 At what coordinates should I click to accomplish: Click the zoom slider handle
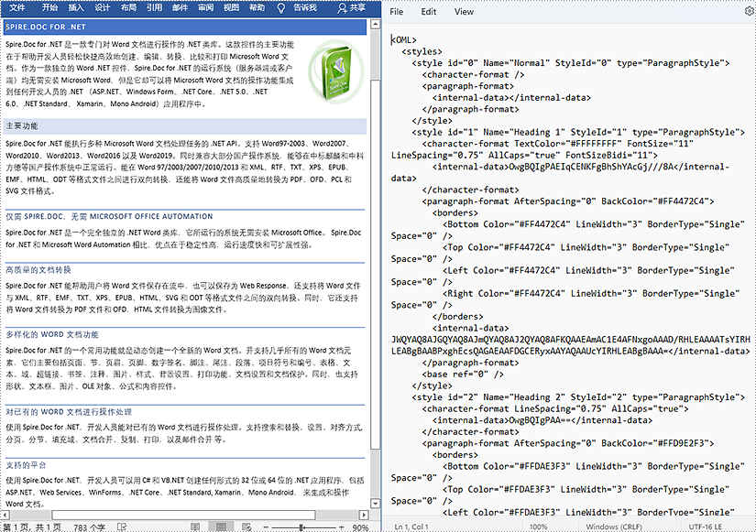pyautogui.click(x=301, y=527)
